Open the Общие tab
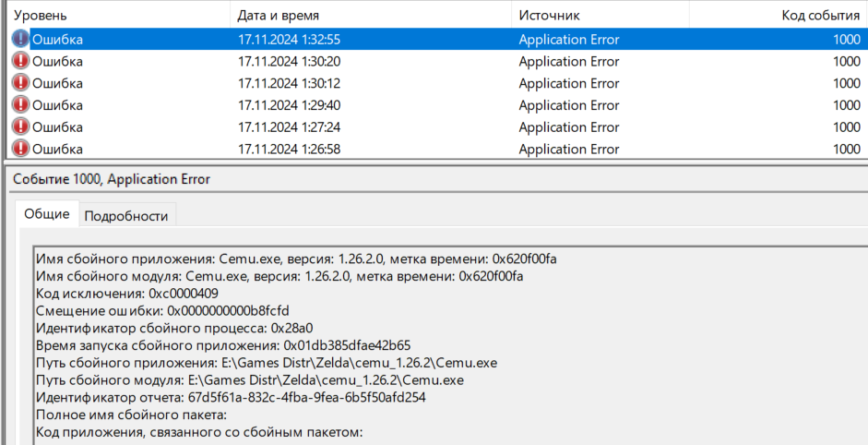The image size is (868, 445). [46, 214]
